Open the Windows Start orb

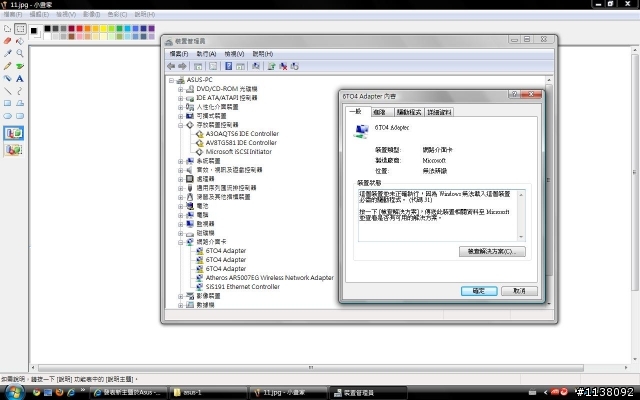(13, 393)
